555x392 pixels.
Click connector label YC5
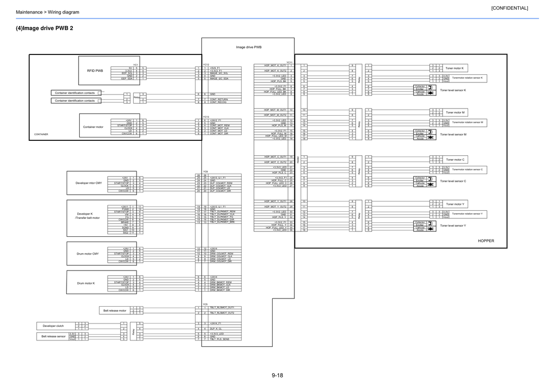[205, 304]
